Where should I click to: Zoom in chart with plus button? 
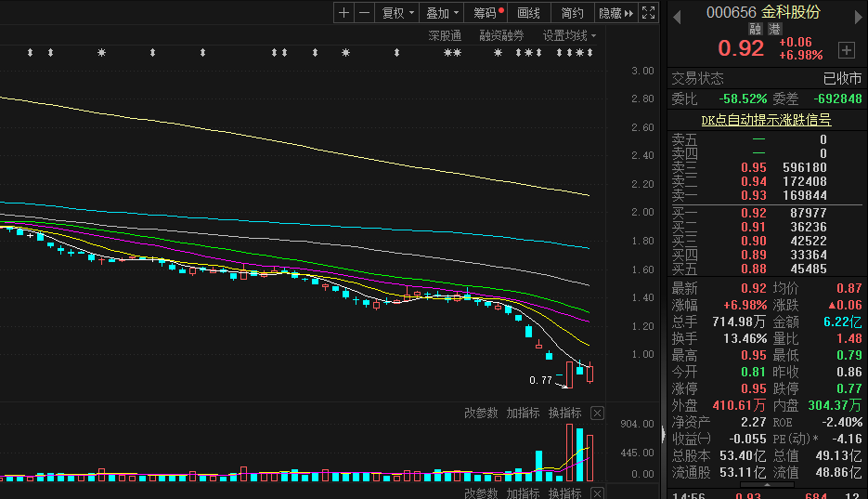pyautogui.click(x=344, y=12)
